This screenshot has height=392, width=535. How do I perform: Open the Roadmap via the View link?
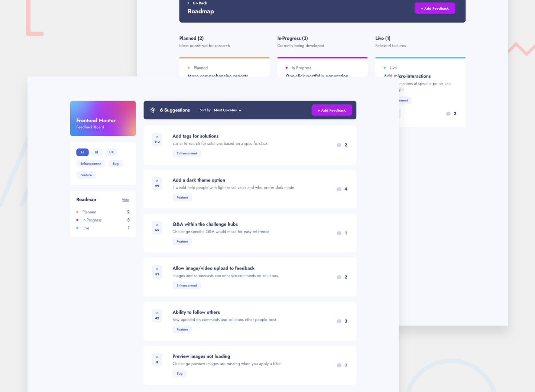(126, 200)
